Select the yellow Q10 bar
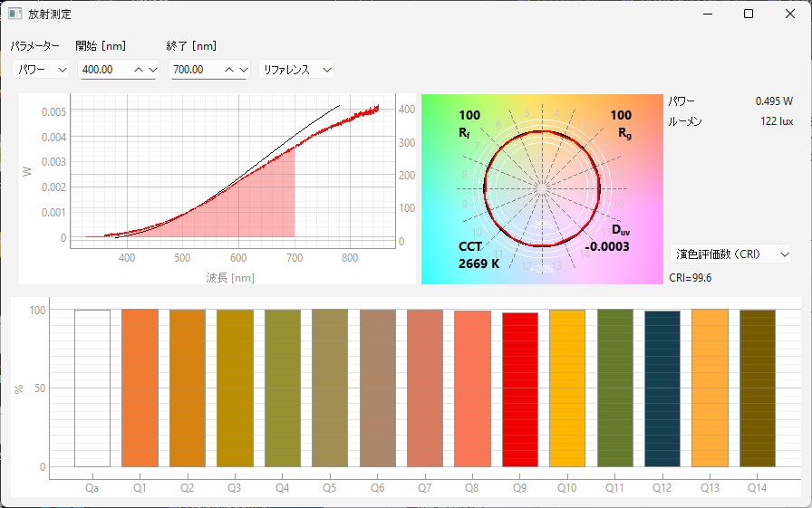 (567, 388)
